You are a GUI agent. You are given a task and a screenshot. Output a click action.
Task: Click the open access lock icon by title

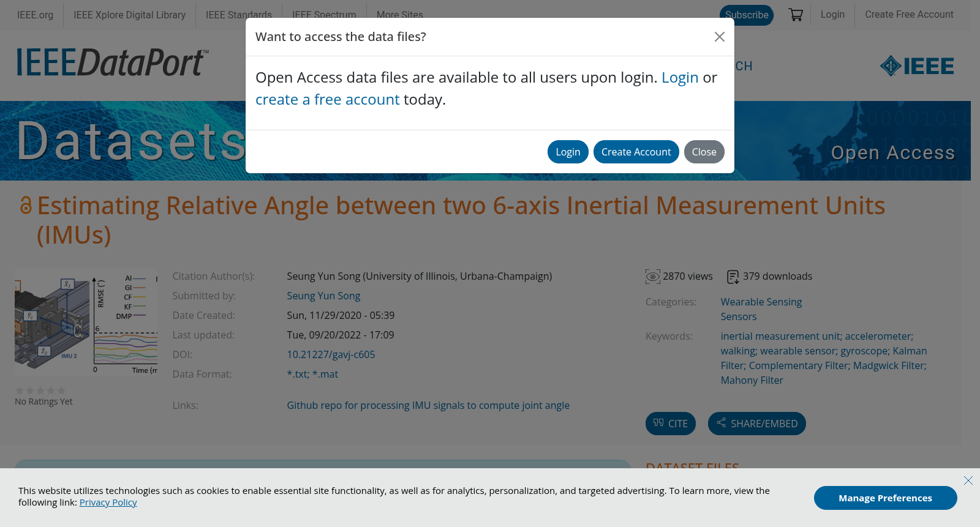coord(26,205)
